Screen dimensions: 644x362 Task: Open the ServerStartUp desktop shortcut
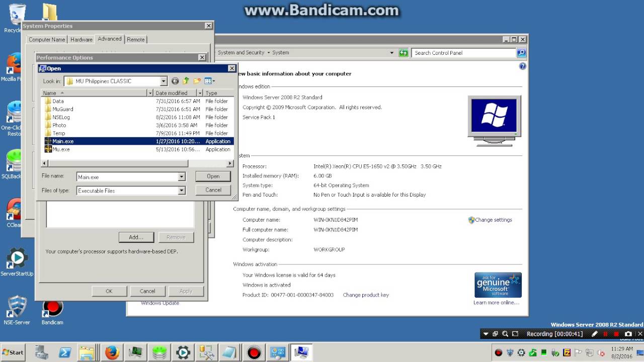pos(17,262)
